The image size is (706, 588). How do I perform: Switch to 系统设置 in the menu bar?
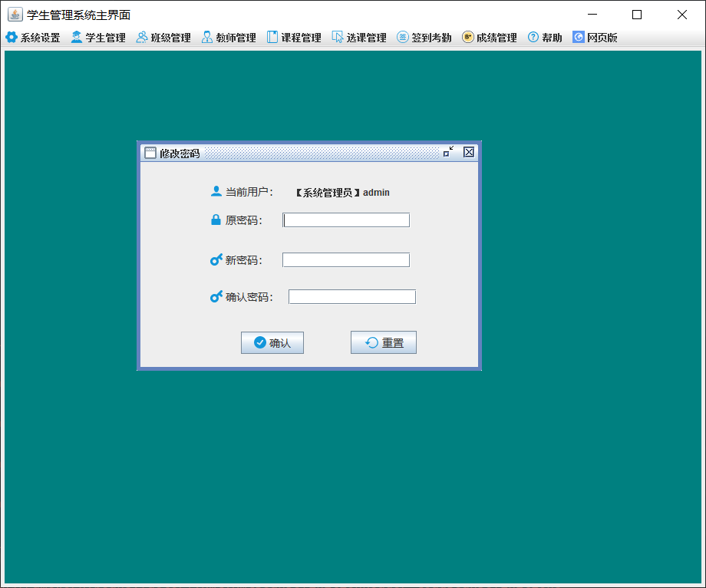point(31,36)
